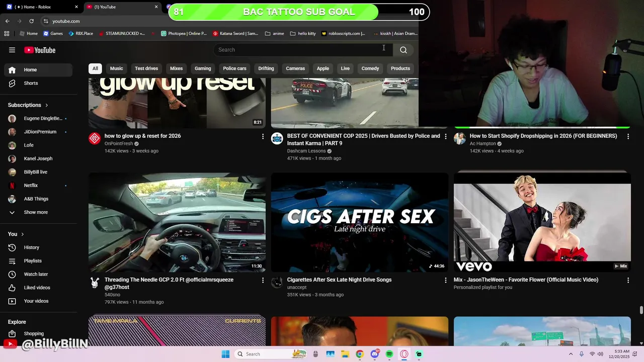Open Netflix subscription channel
This screenshot has height=362, width=644.
coord(38,186)
